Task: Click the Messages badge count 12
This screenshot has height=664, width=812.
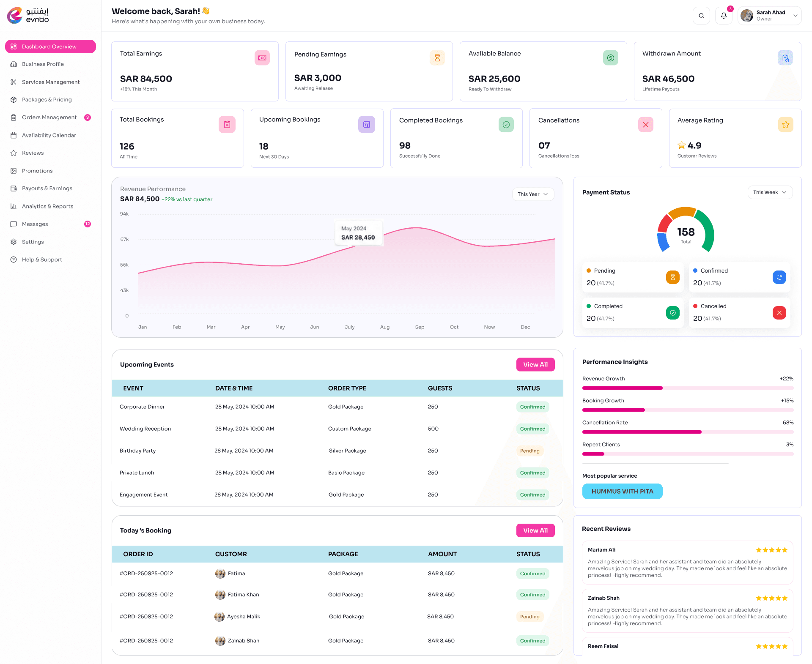Action: click(88, 224)
